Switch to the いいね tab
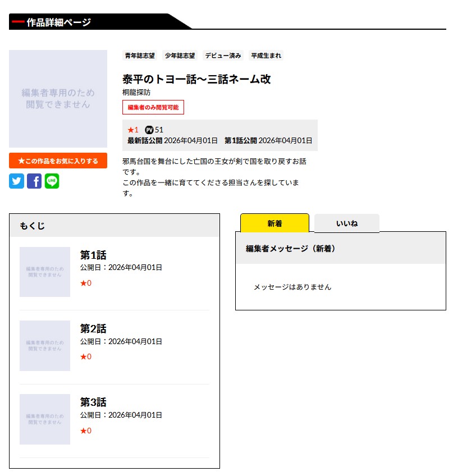Image resolution: width=453 pixels, height=476 pixels. (x=346, y=223)
